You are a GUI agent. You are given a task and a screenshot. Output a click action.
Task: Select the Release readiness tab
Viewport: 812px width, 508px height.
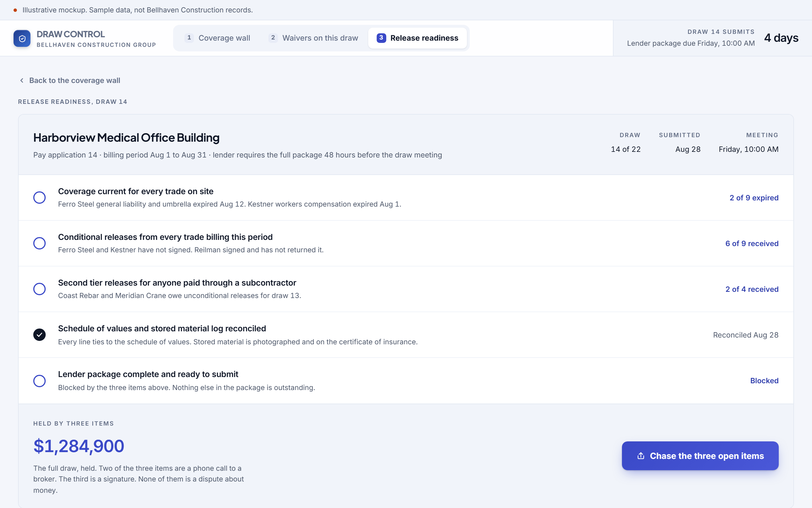pyautogui.click(x=417, y=38)
